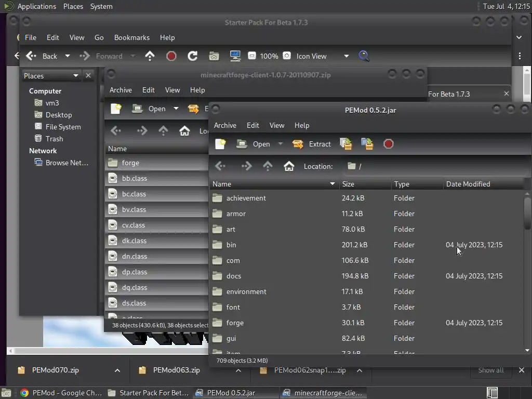Open Applications menu in top panel
This screenshot has height=399, width=532.
pos(37,6)
